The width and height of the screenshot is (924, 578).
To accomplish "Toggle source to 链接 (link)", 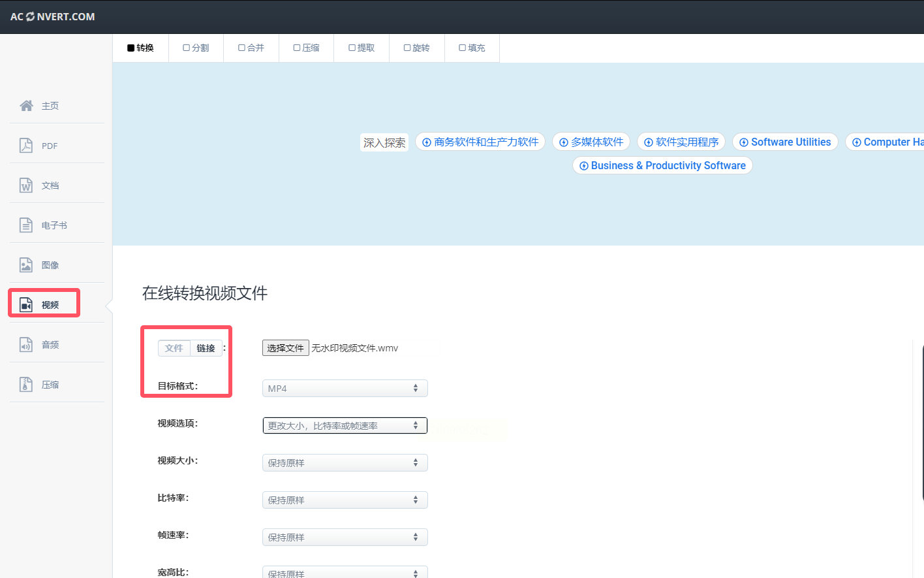I will [206, 349].
